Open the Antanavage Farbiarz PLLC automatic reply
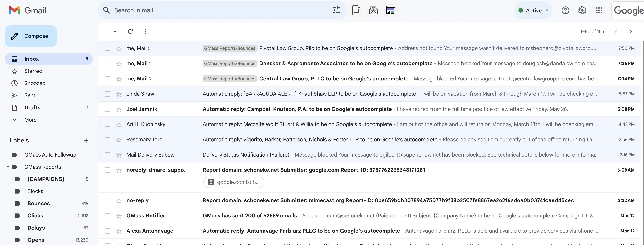This screenshot has height=245, width=644. pos(369,231)
